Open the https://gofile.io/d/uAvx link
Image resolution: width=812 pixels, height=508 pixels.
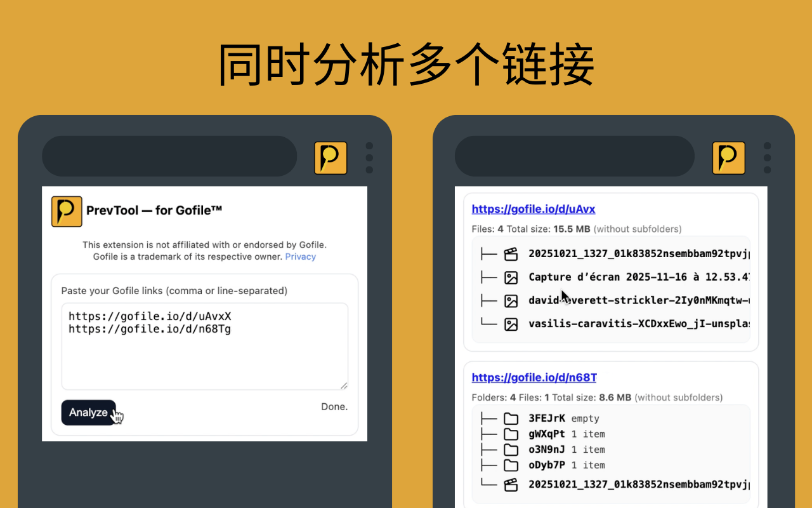tap(534, 209)
